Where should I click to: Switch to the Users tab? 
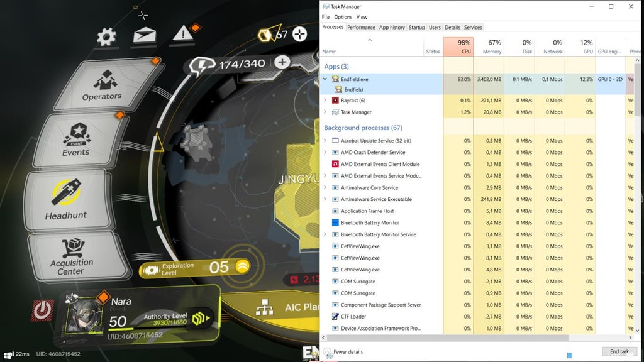point(435,28)
